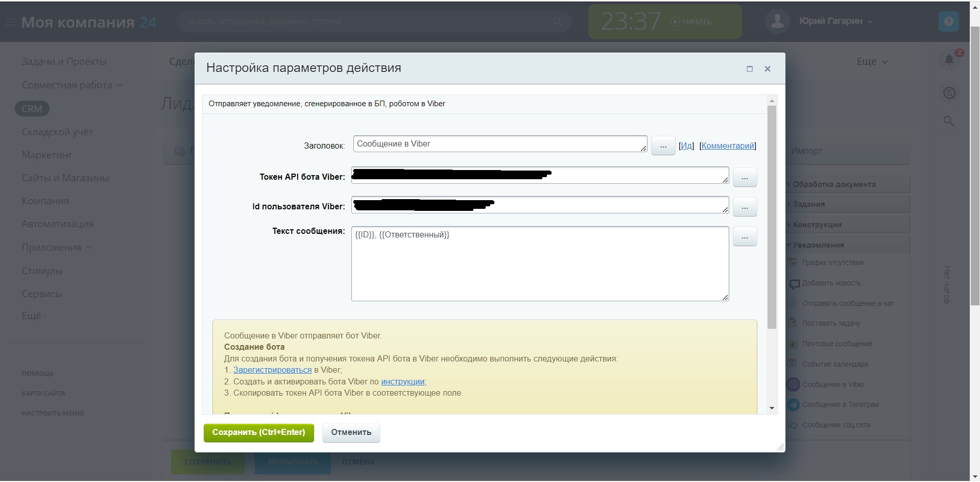
Task: Open the Зарегистрироваться link
Action: (272, 370)
